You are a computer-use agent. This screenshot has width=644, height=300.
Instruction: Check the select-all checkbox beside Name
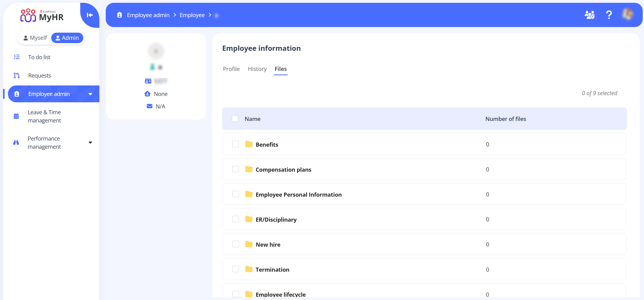point(235,119)
